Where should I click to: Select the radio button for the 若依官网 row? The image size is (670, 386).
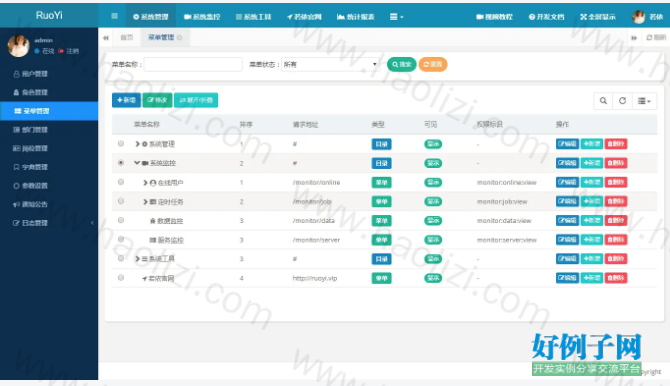(121, 278)
